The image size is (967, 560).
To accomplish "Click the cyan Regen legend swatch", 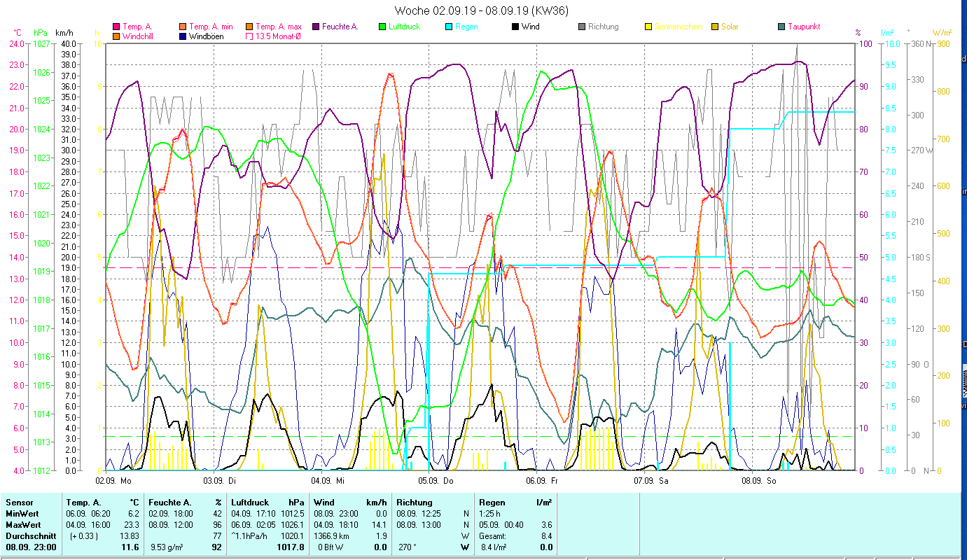I will 449,27.
